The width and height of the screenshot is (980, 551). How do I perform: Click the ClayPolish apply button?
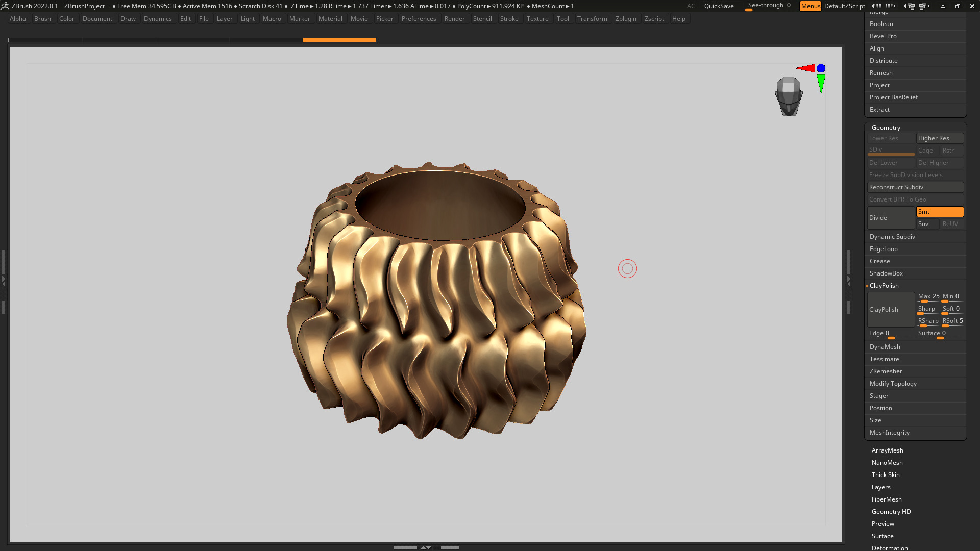pyautogui.click(x=891, y=310)
